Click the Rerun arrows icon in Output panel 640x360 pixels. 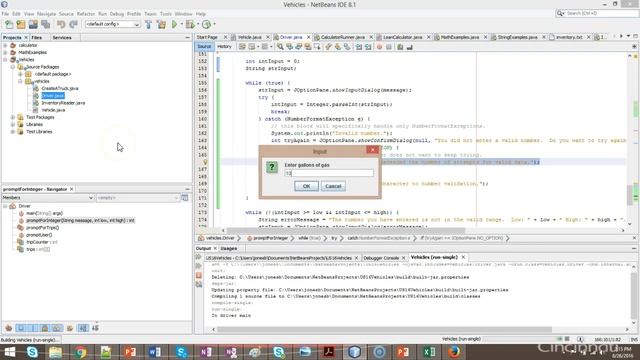coord(199,257)
